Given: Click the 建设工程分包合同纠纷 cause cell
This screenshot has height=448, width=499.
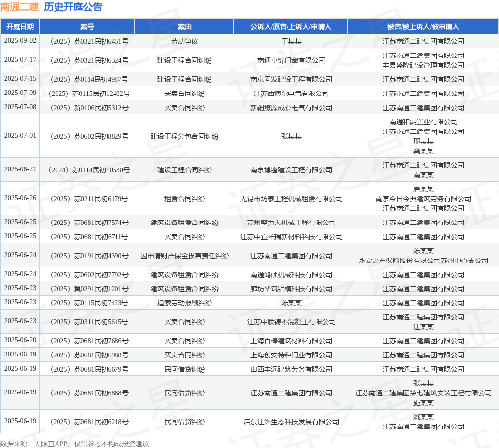Looking at the screenshot, I should click(x=185, y=136).
